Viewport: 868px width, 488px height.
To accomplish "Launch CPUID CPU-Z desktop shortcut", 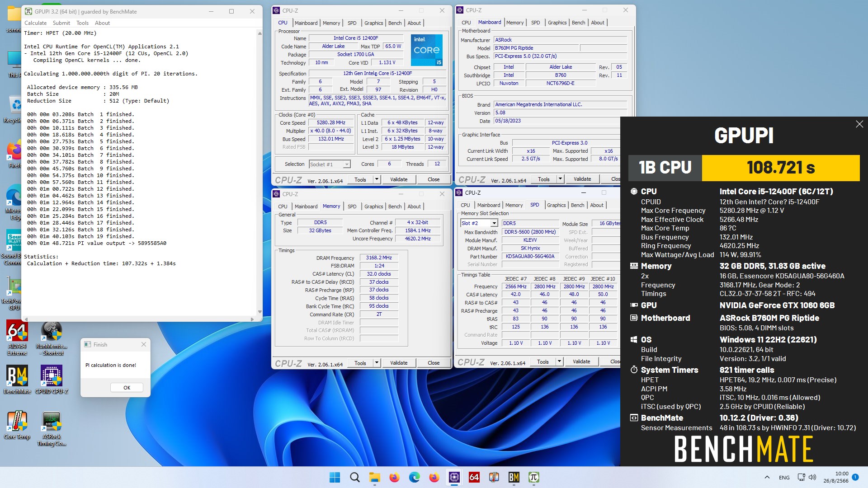I will [52, 380].
